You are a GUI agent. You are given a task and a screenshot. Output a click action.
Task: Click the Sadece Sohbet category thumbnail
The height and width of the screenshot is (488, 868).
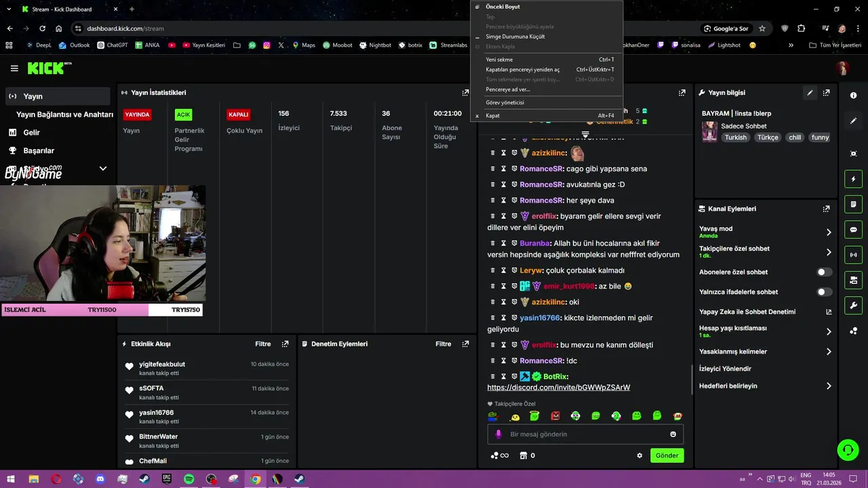(x=709, y=131)
